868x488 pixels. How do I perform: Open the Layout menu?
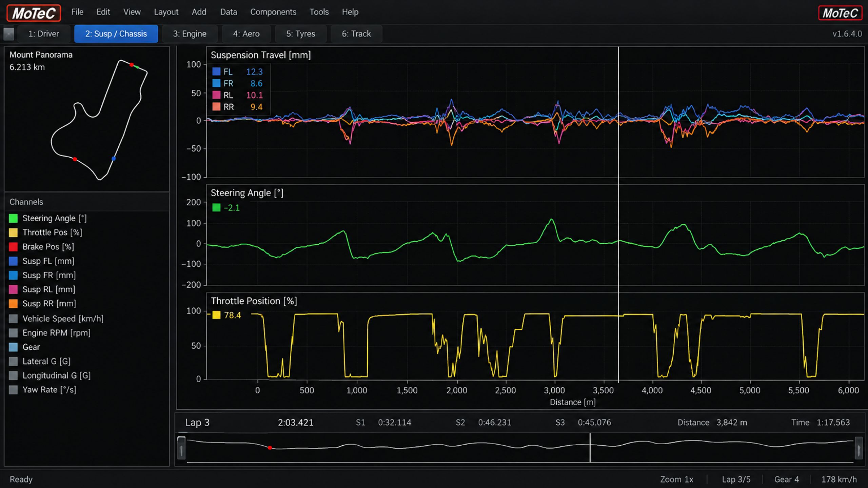click(x=166, y=12)
